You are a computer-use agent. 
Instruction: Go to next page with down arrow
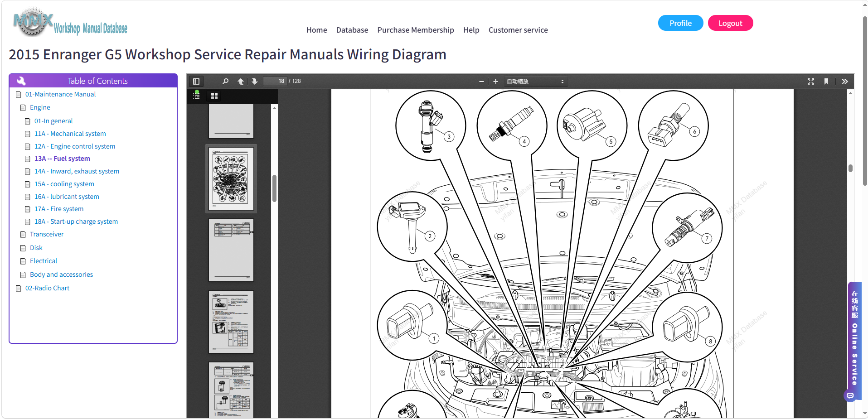coord(255,82)
